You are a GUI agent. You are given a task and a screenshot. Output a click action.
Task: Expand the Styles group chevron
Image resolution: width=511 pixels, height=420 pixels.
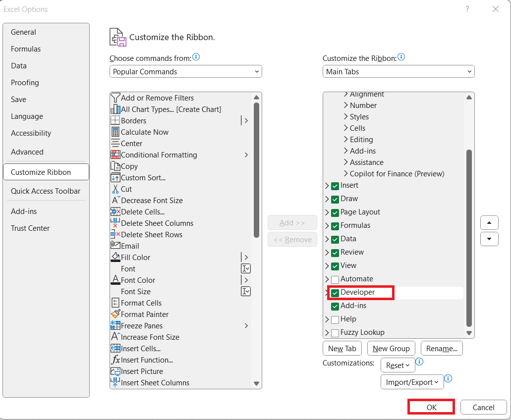coord(346,116)
